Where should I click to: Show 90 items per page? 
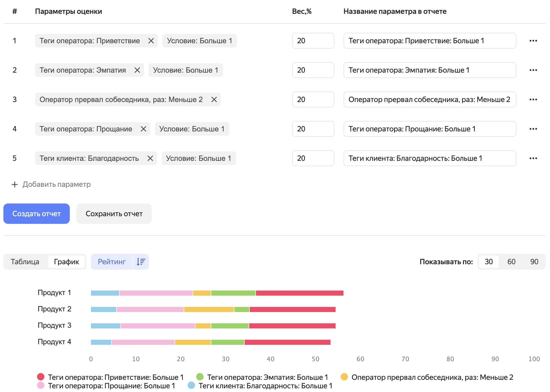click(534, 262)
